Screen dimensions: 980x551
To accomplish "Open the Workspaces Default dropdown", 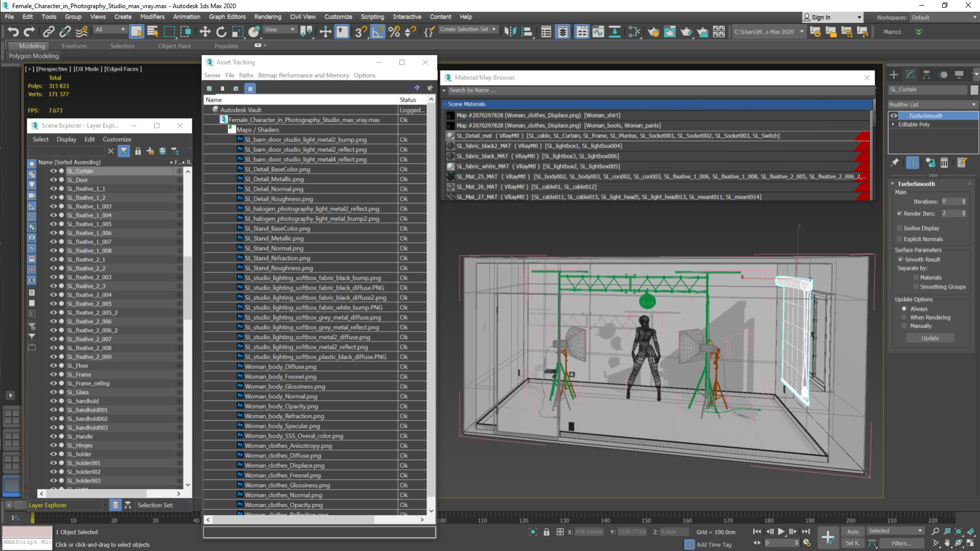I will click(944, 17).
